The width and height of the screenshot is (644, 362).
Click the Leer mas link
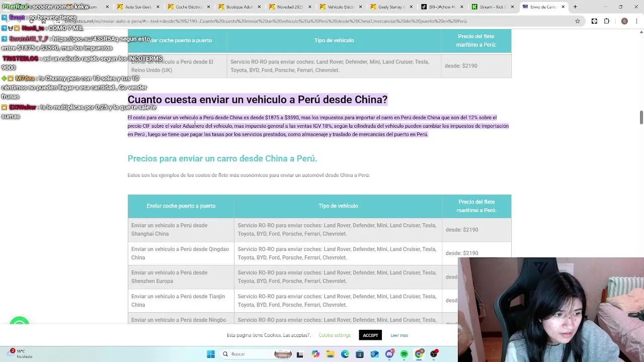click(399, 335)
